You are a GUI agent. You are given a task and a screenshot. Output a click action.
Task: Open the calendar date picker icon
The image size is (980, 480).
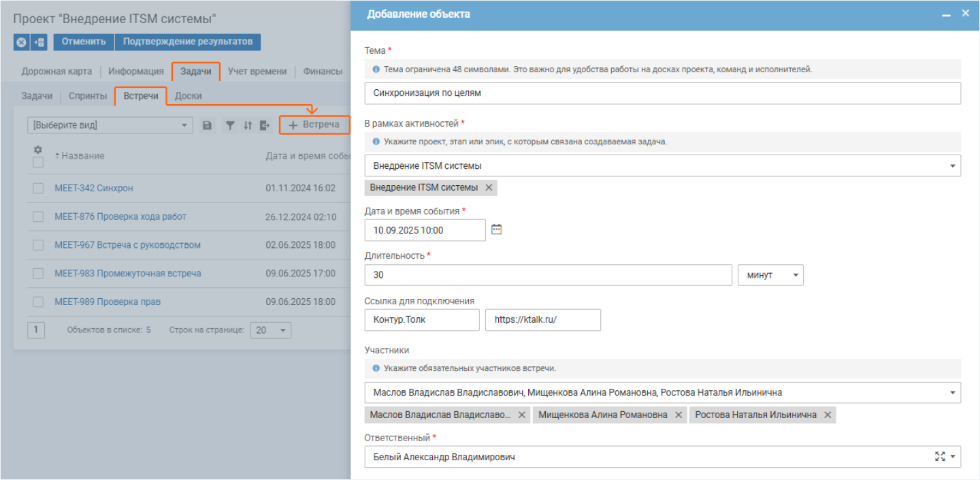click(x=497, y=229)
